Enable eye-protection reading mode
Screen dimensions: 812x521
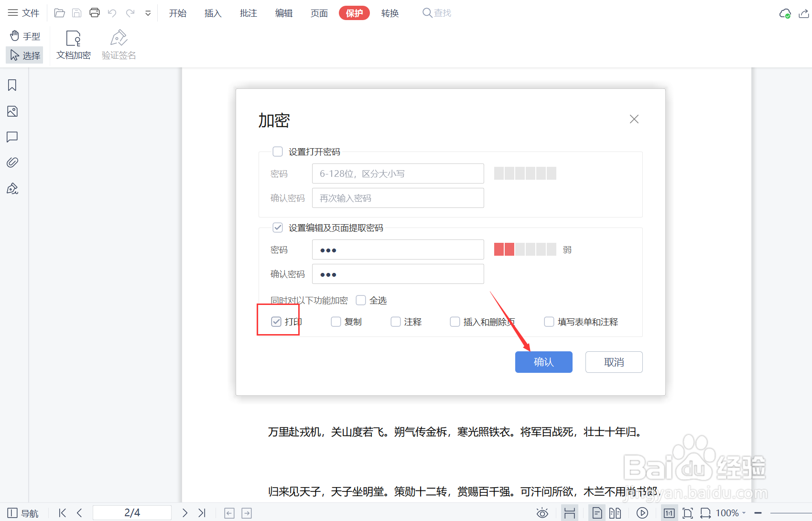542,512
